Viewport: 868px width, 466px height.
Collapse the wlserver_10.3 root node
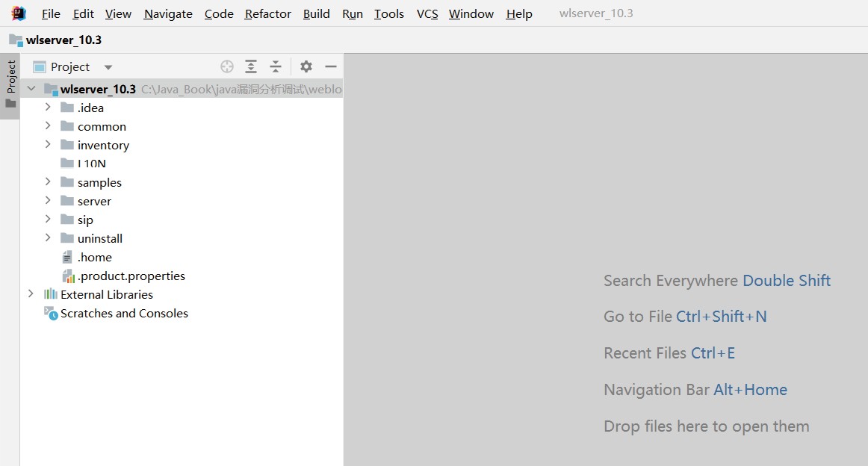click(x=31, y=89)
